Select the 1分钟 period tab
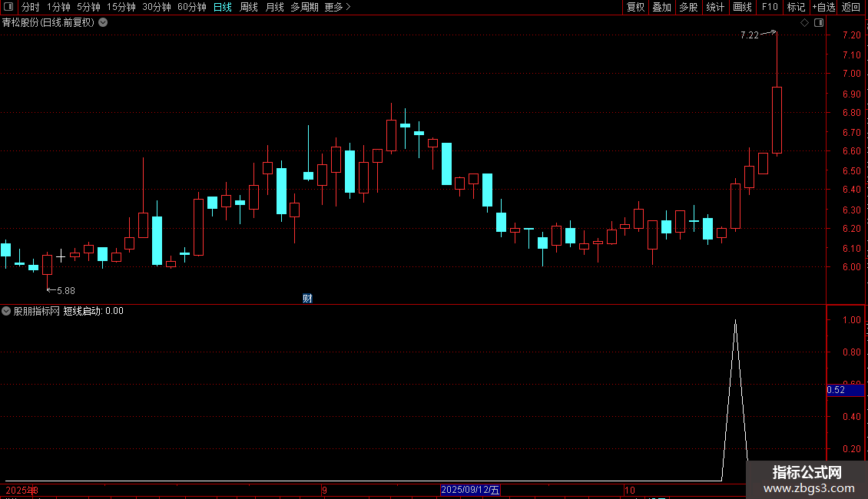The height and width of the screenshot is (499, 868). click(x=58, y=7)
